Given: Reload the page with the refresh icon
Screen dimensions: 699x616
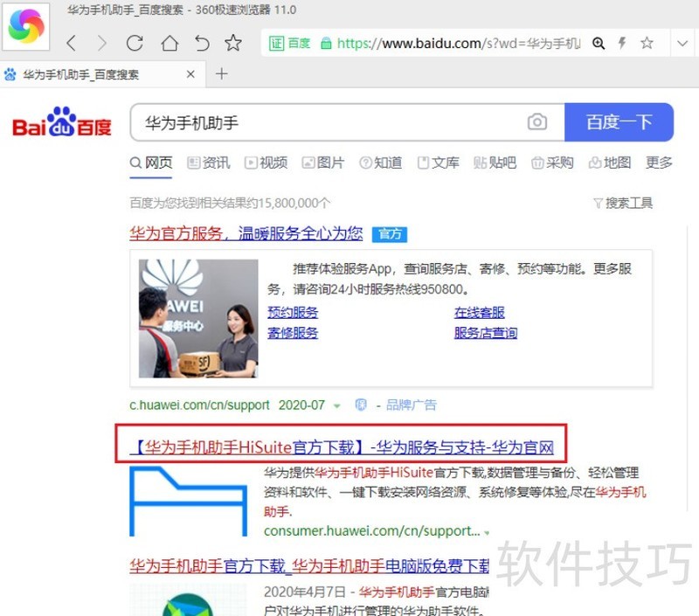Looking at the screenshot, I should (135, 43).
